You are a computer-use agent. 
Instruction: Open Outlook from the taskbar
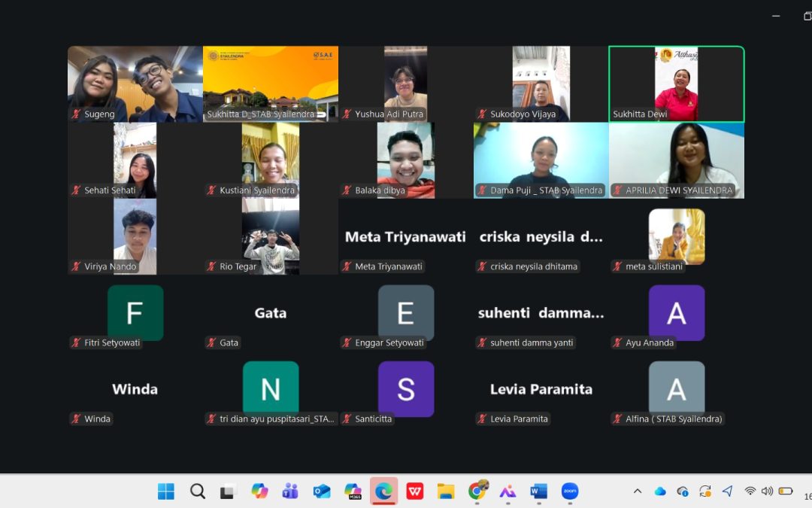[322, 491]
